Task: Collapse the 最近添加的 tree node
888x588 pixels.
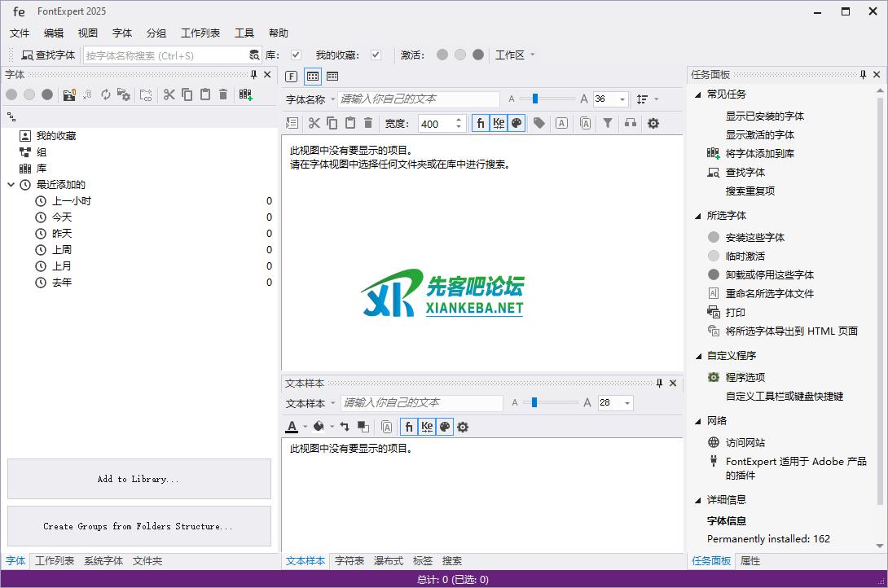Action: (x=11, y=185)
